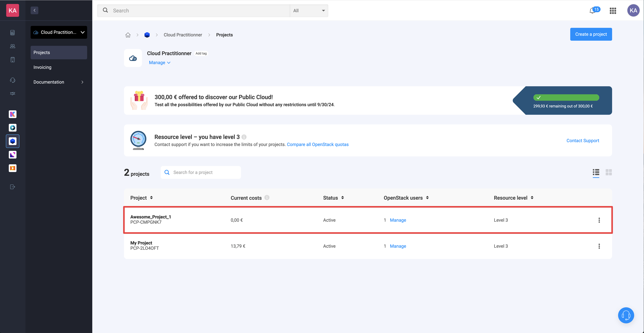The height and width of the screenshot is (333, 644).
Task: Open the KA user avatar menu
Action: 633,10
